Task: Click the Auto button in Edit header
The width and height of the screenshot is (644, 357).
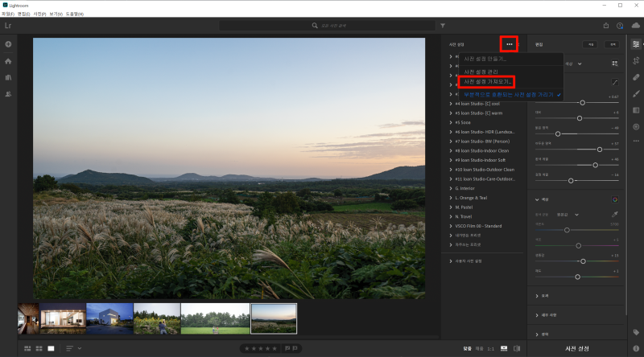Action: coord(591,44)
